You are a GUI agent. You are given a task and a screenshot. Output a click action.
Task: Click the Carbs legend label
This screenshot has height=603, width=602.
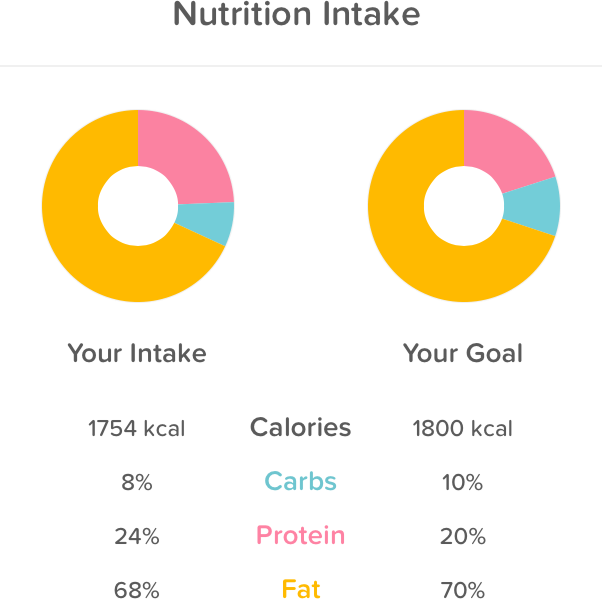(300, 482)
